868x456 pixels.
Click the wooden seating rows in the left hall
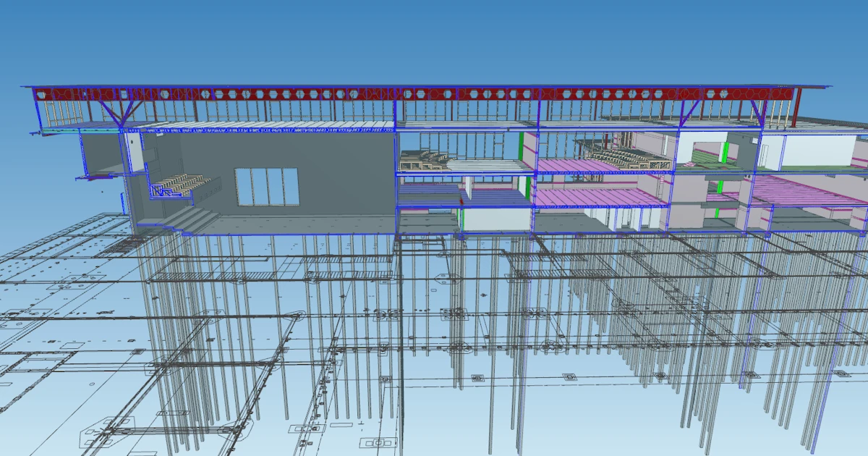click(x=182, y=184)
